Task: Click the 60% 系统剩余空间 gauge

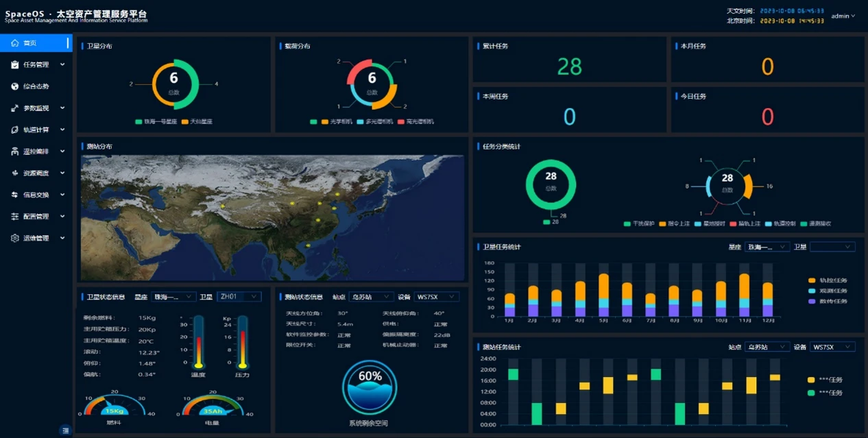Action: pos(370,387)
